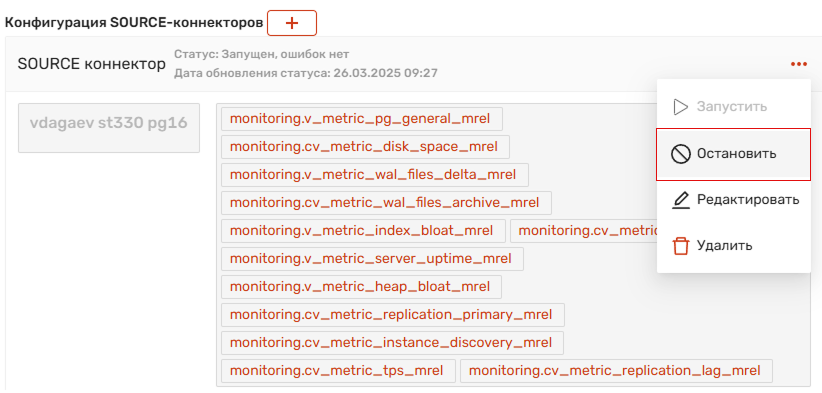Click the stop circle icon beside Остановить
The image size is (822, 393).
(x=680, y=155)
